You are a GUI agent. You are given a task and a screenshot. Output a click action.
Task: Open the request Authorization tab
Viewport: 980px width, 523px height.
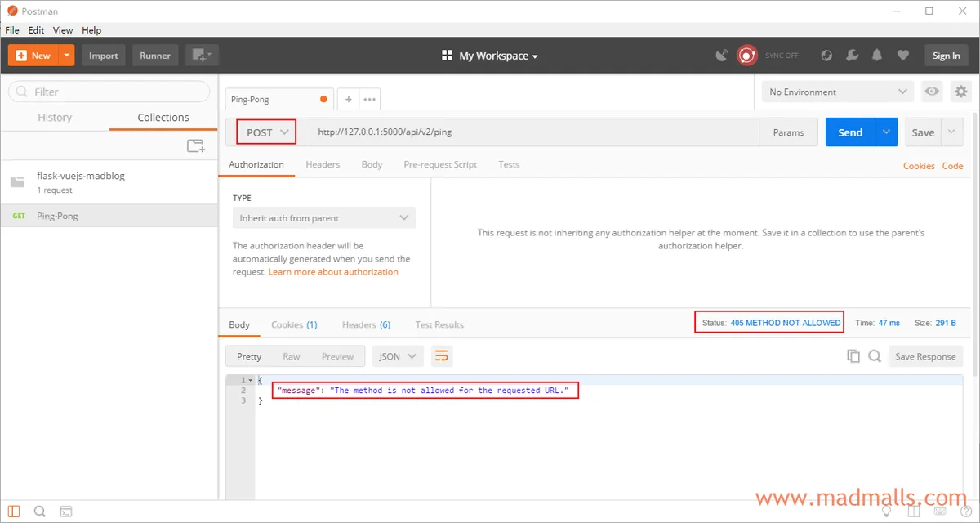(256, 164)
